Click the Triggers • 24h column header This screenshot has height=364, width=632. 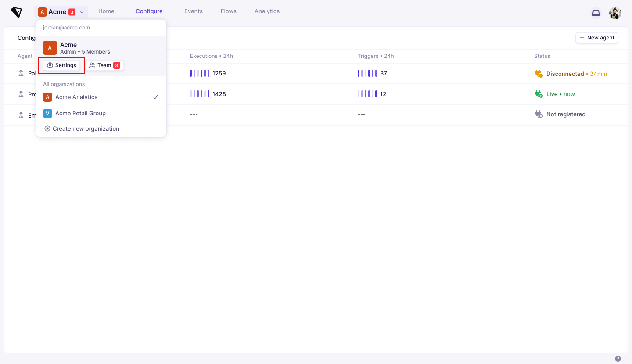point(376,56)
